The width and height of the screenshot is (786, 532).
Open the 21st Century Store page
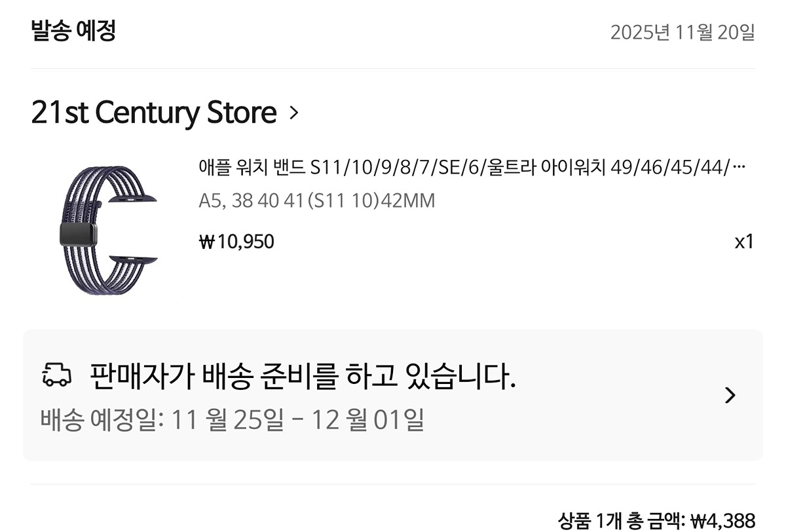click(x=154, y=113)
